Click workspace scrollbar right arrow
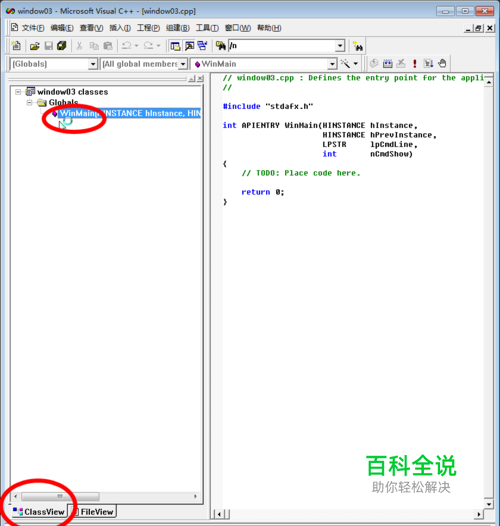The width and height of the screenshot is (500, 526). [x=195, y=496]
